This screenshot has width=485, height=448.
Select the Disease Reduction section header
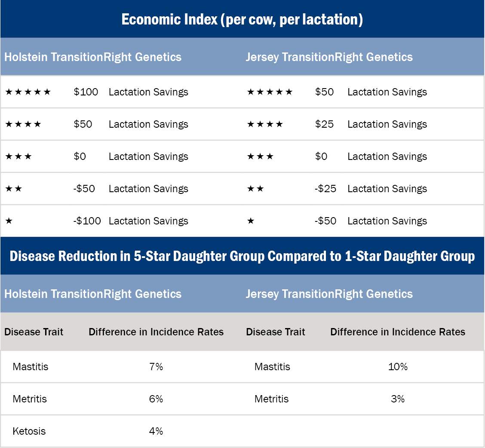coord(242,256)
